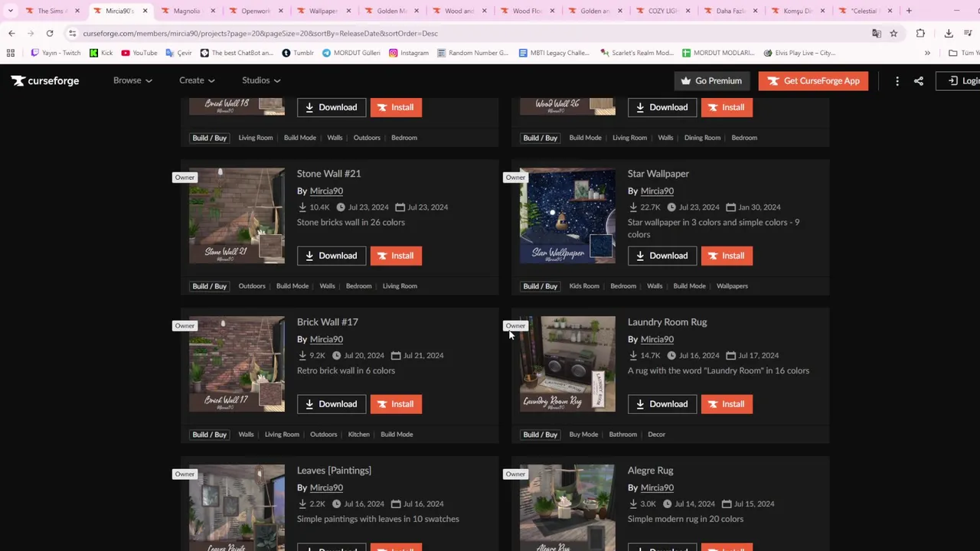980x551 pixels.
Task: Open the browser downloads icon
Action: 949,34
